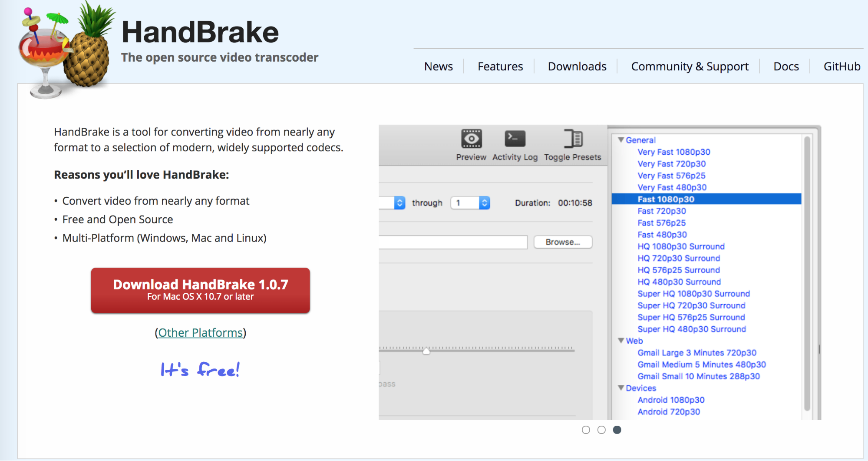
Task: Click 'Convert video from nearly any format' bullet
Action: 156,201
